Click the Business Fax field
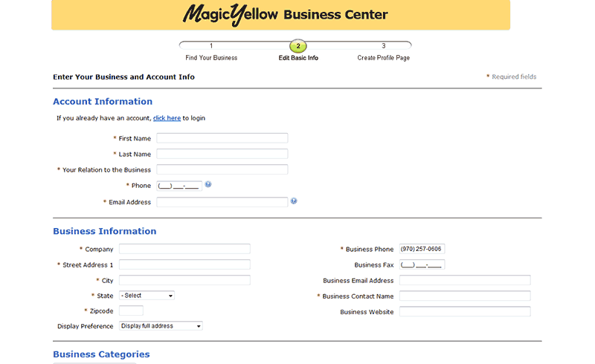595x364 pixels. pyautogui.click(x=422, y=264)
